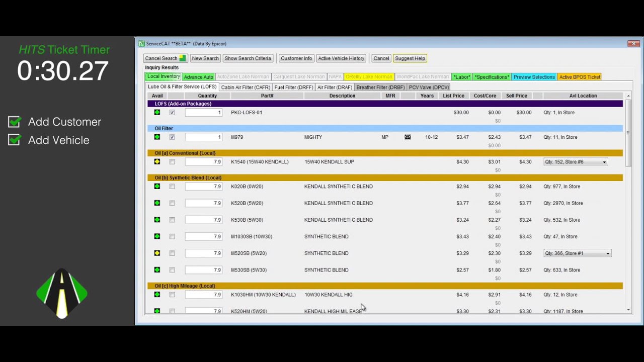Open the *Labor* tab
The image size is (644, 362).
click(x=461, y=77)
